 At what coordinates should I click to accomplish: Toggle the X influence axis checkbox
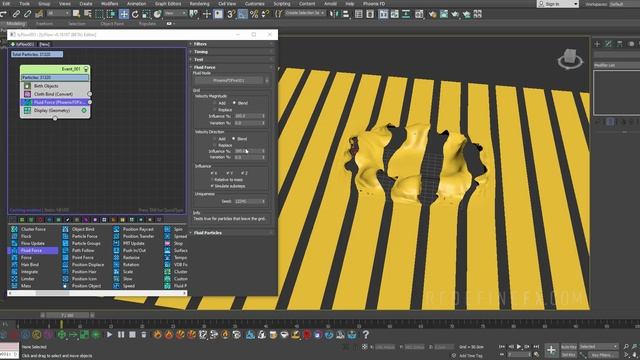pos(212,173)
